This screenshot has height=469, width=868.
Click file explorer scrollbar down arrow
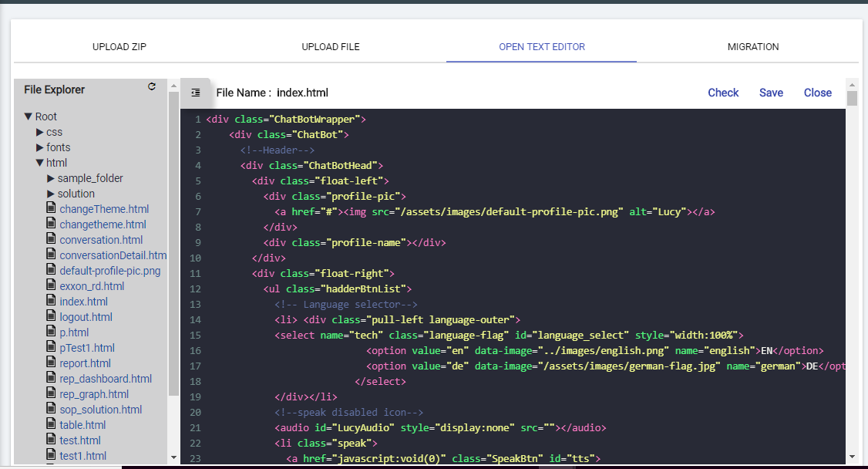click(x=173, y=457)
